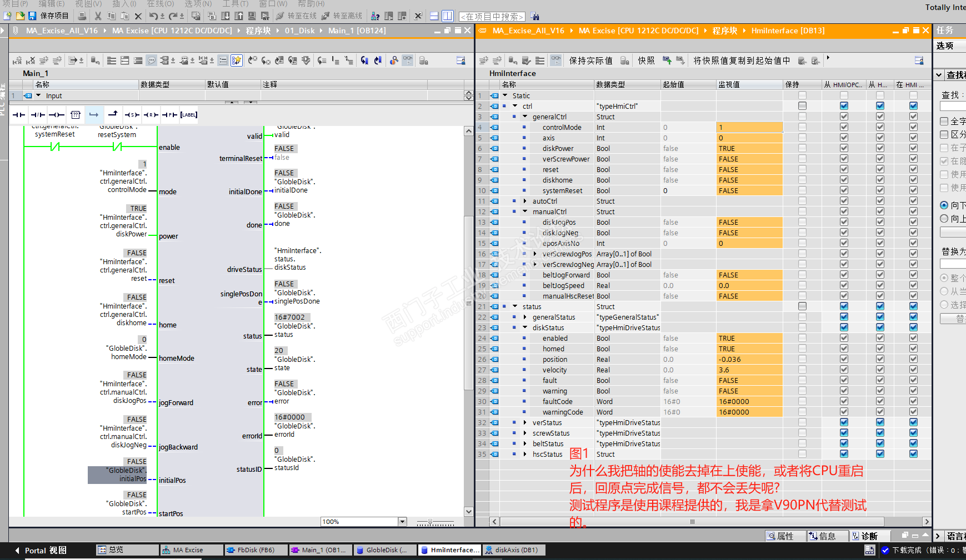The width and height of the screenshot is (966, 560).
Task: Uncheck HMI/OPC access for status row
Action: point(844,306)
